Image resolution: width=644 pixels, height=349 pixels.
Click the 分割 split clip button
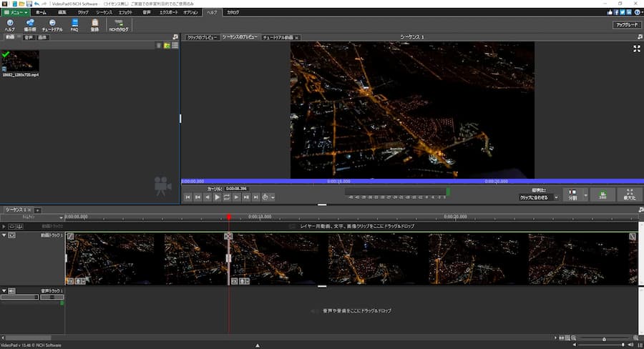pos(572,195)
